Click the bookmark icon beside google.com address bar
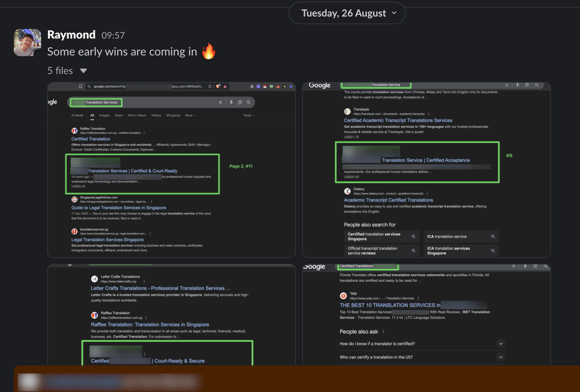Screen dimensions: 580x392 [80, 86]
